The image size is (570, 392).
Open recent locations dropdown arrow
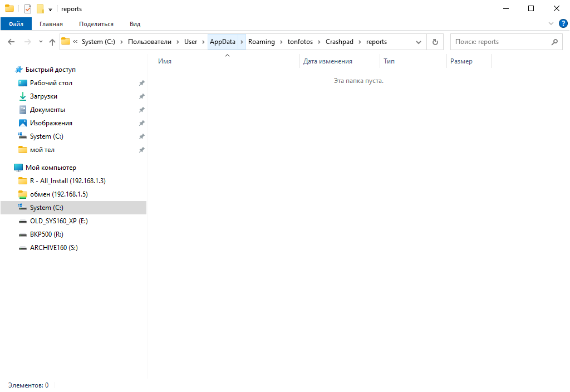(41, 42)
